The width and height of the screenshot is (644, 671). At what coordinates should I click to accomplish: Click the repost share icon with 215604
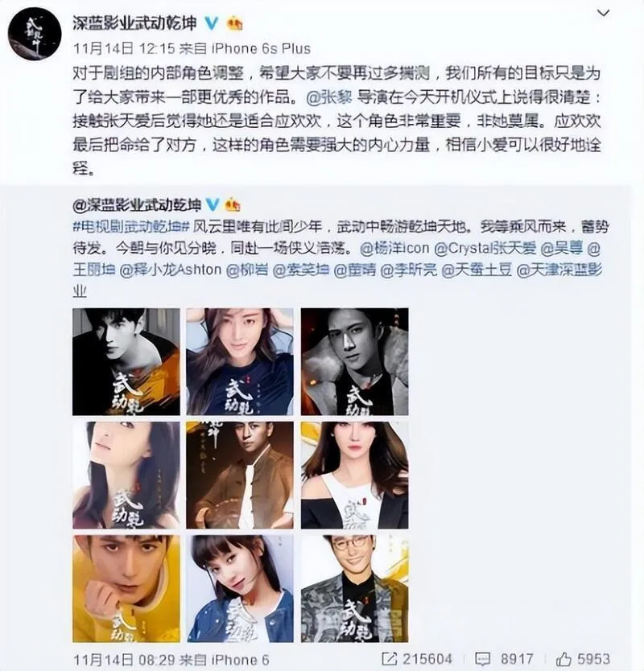[x=389, y=659]
